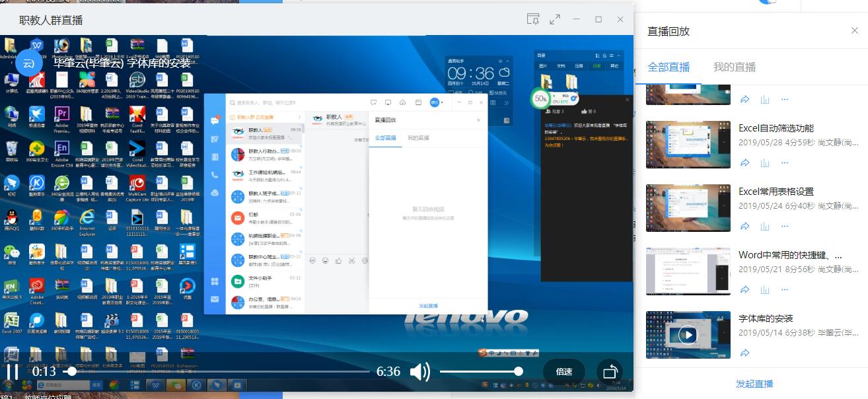Close the 直播回放 panel
Viewport: 868px width, 399px height.
pyautogui.click(x=854, y=31)
